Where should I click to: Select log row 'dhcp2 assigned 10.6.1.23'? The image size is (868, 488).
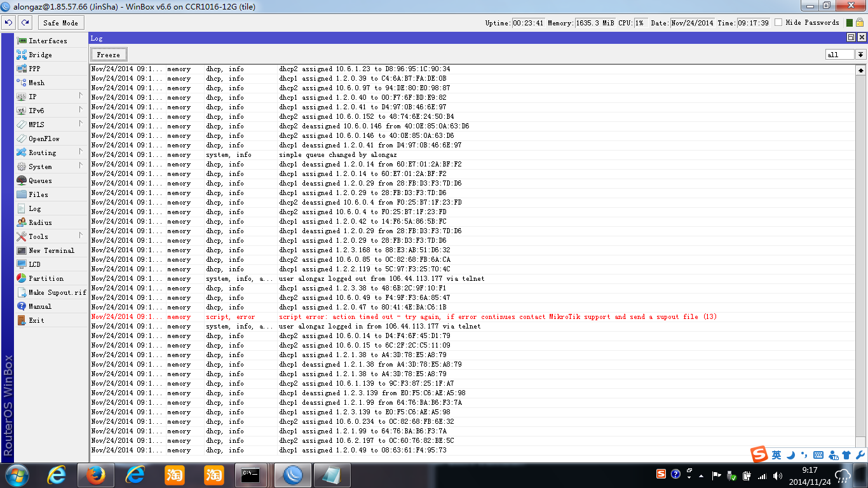pos(473,69)
